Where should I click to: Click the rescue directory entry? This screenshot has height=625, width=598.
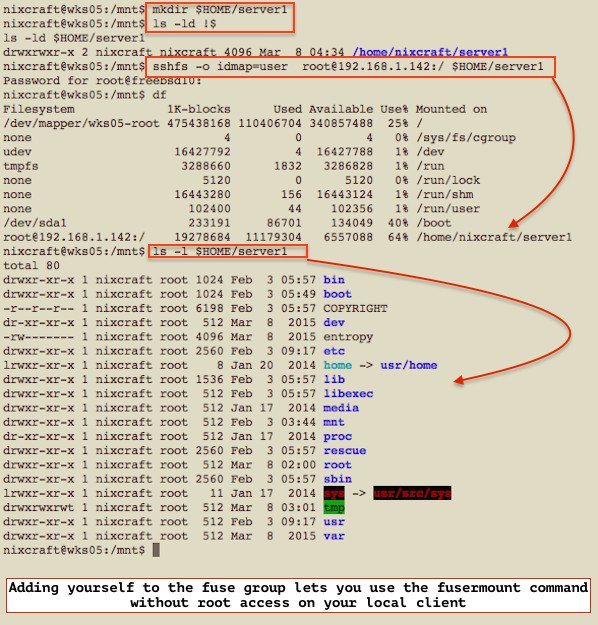click(344, 451)
